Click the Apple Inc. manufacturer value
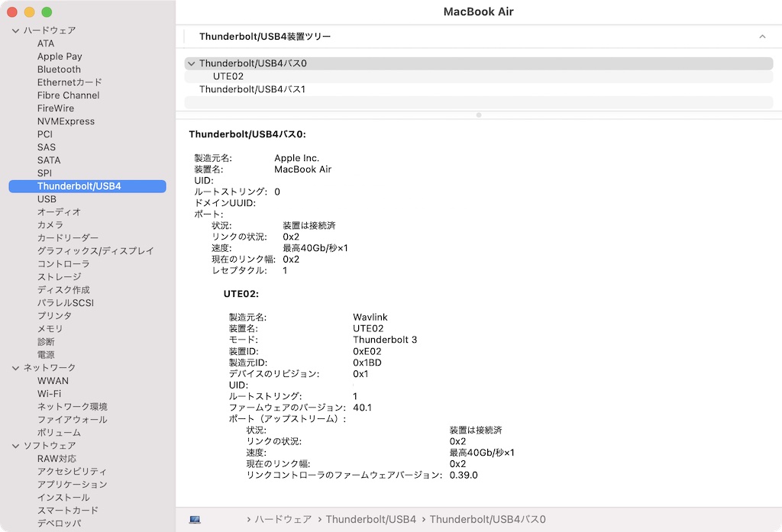 [297, 158]
